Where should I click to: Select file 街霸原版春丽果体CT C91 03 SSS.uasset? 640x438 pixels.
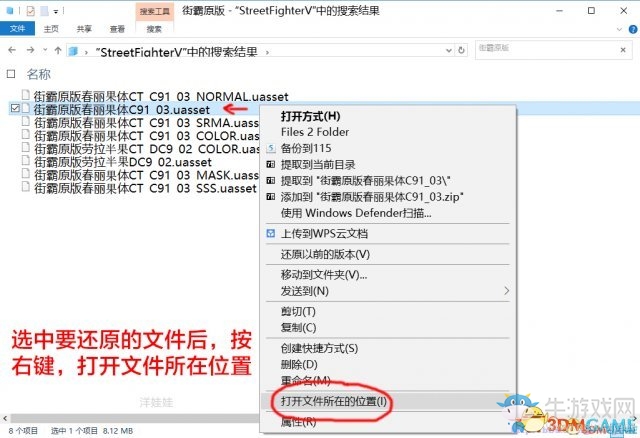point(145,188)
